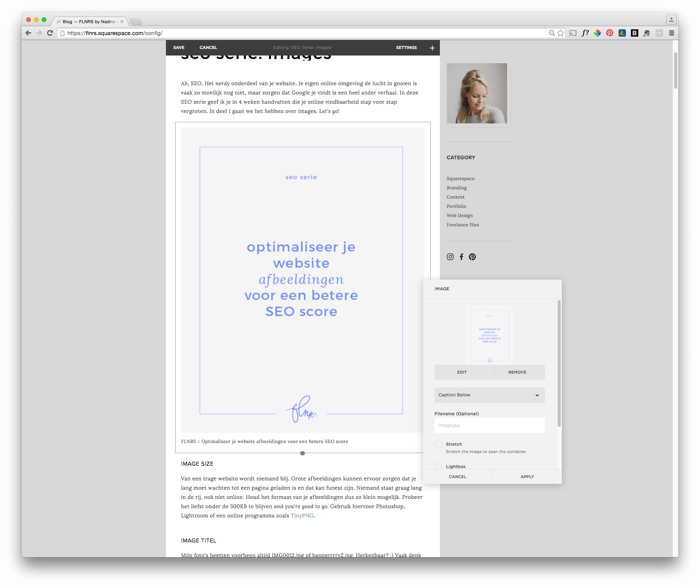Viewport: 700px width, 588px height.
Task: Click the Pinterest browser extension icon
Action: pyautogui.click(x=610, y=33)
